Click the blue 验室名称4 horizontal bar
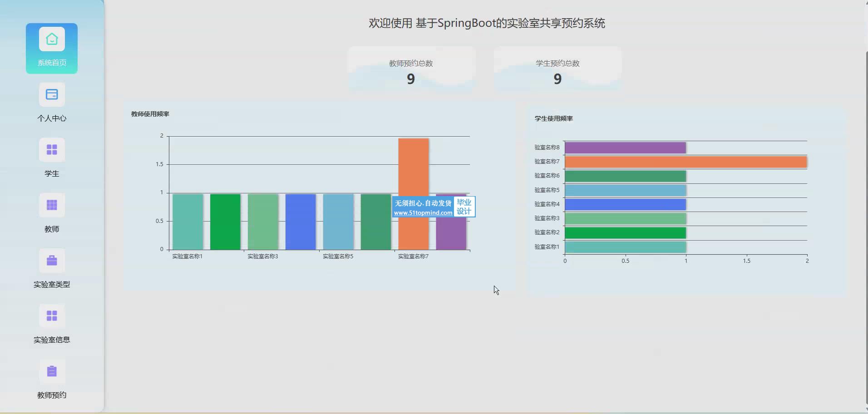This screenshot has width=868, height=414. [x=625, y=205]
